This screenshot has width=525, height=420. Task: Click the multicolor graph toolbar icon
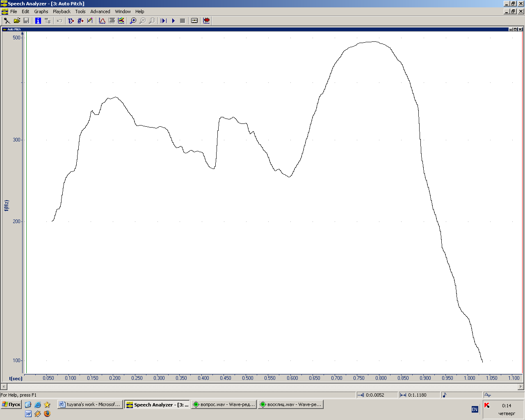click(x=121, y=21)
